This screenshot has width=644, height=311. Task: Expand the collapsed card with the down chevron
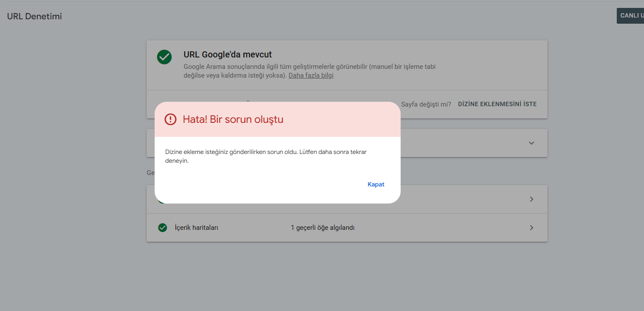coord(532,143)
